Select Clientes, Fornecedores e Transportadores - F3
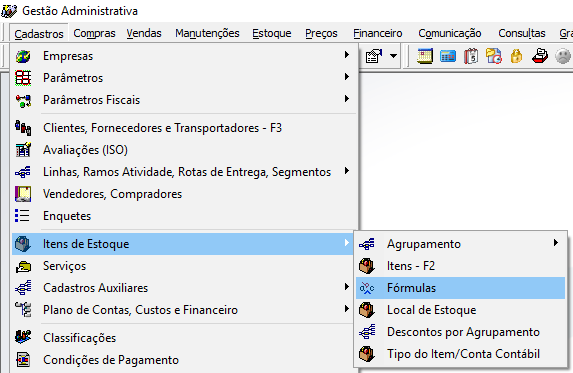This screenshot has width=573, height=373. click(185, 128)
